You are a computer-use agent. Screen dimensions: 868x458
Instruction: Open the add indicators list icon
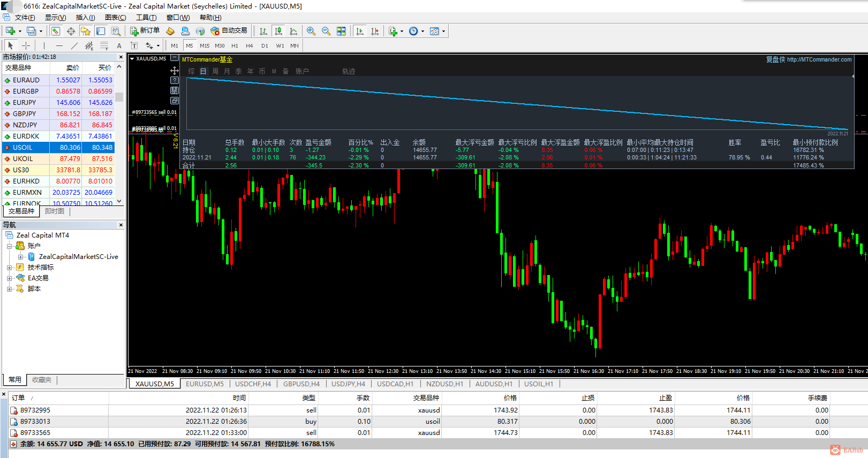(x=393, y=31)
